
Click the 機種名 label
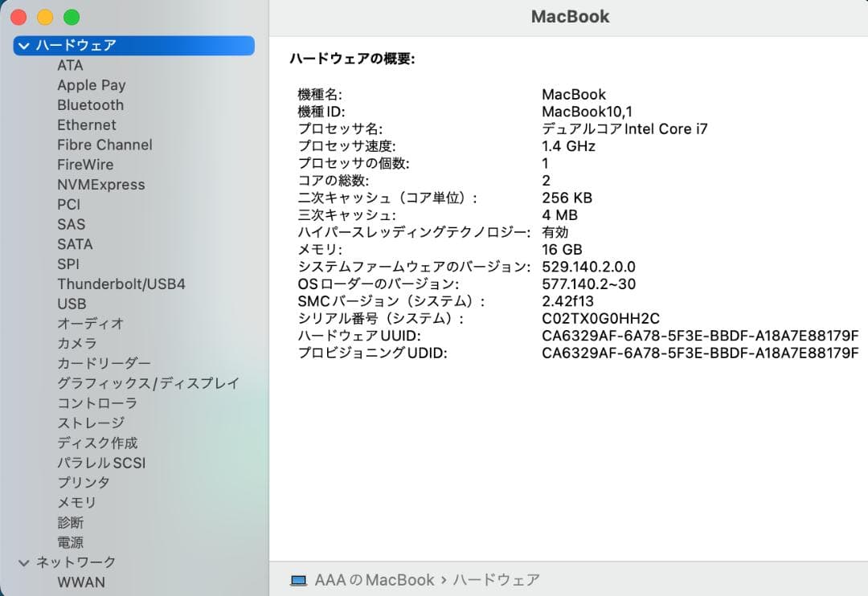(320, 95)
